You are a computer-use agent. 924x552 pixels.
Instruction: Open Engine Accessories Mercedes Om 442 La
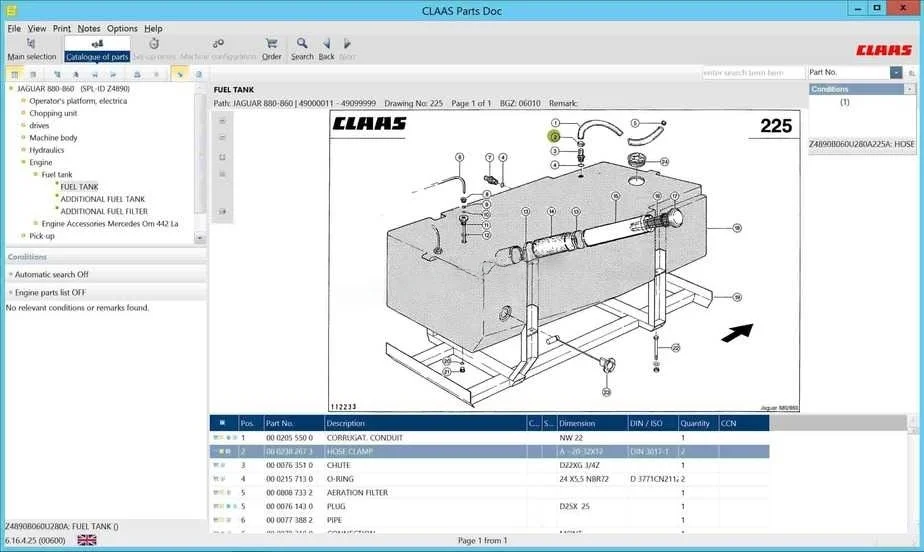click(110, 224)
